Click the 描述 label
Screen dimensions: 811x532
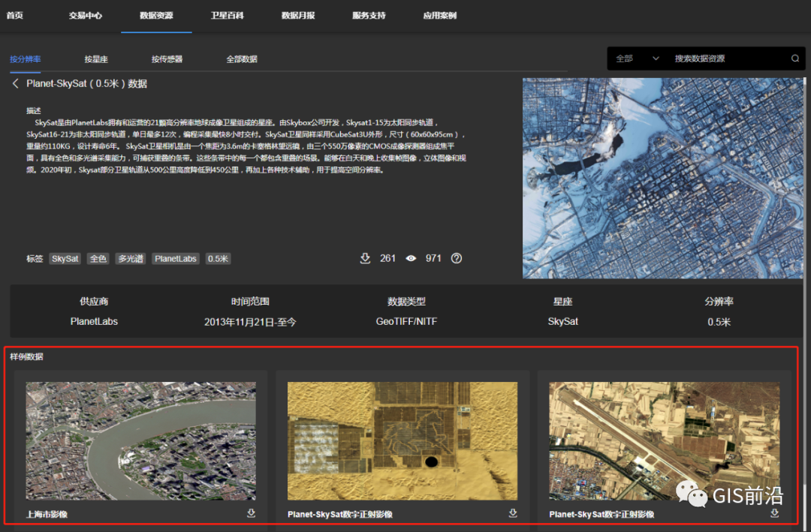pos(34,110)
